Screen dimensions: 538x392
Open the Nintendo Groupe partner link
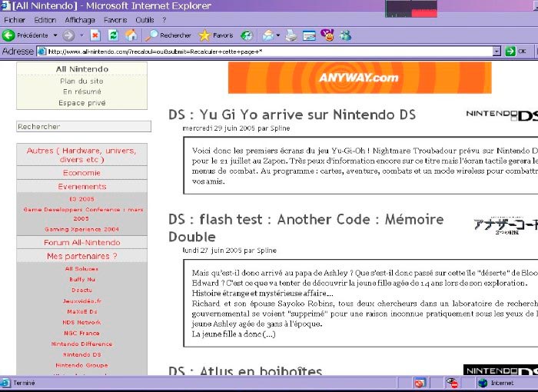81,365
